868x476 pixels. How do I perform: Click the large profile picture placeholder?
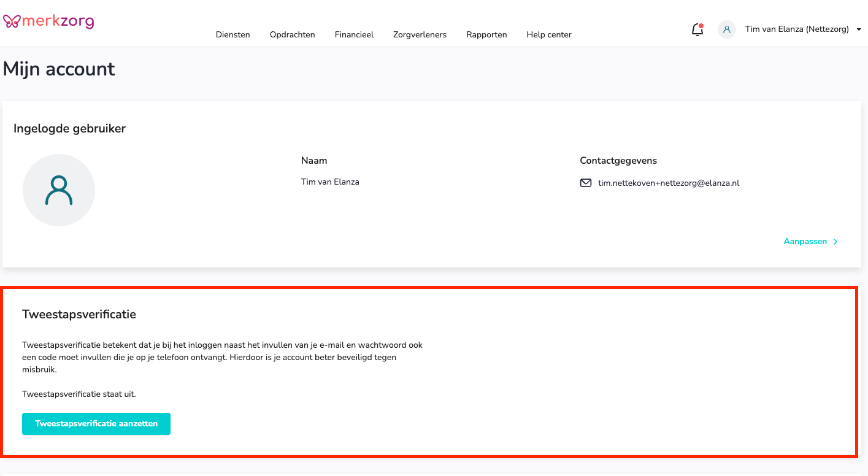tap(59, 190)
